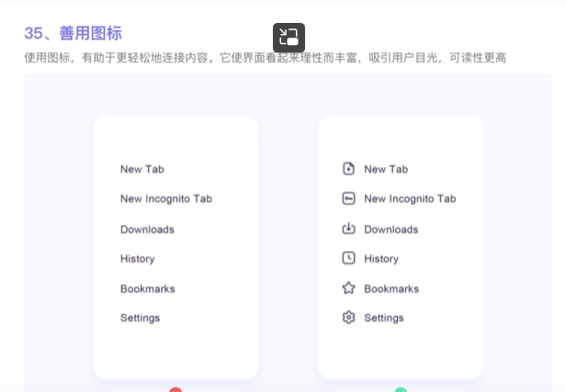
Task: Click the Bookmarks star icon
Action: pos(348,288)
